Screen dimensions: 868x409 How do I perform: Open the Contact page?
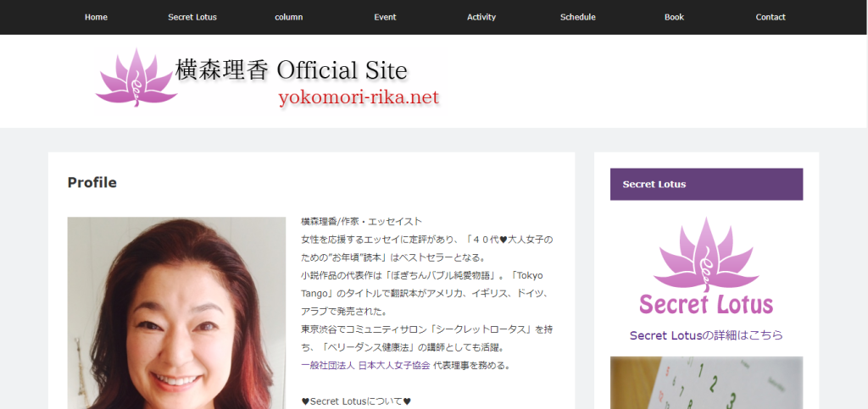pos(771,17)
